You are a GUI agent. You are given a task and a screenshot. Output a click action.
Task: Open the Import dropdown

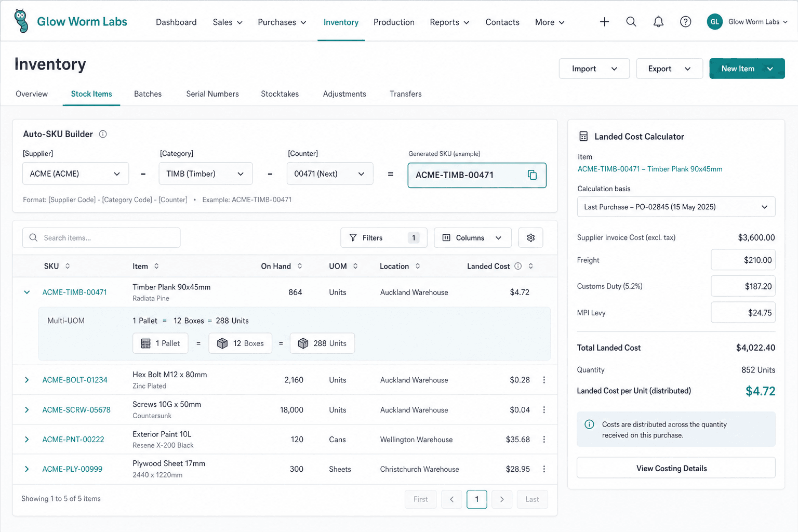pyautogui.click(x=594, y=69)
